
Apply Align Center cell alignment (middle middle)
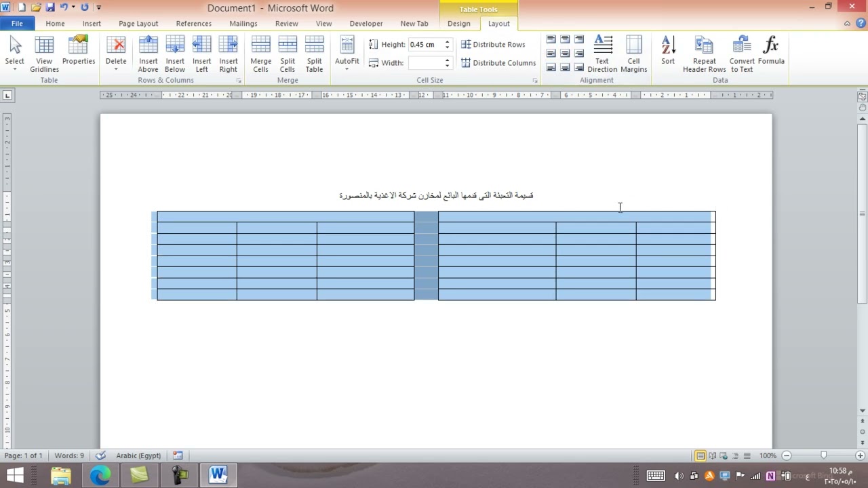point(565,53)
